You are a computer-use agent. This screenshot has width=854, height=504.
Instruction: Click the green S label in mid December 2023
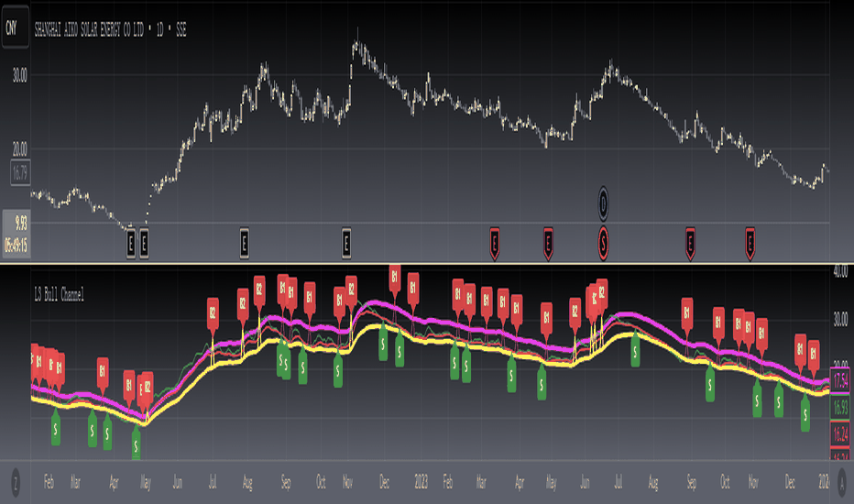pyautogui.click(x=805, y=415)
